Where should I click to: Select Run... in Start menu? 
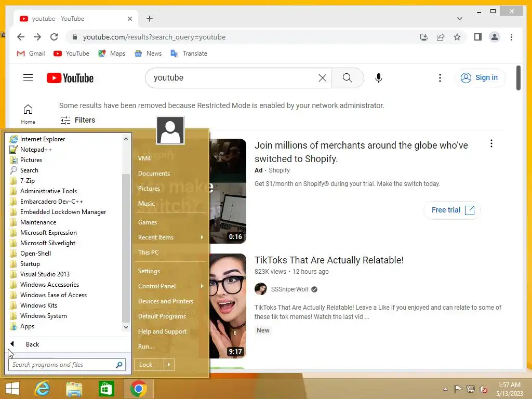click(146, 347)
